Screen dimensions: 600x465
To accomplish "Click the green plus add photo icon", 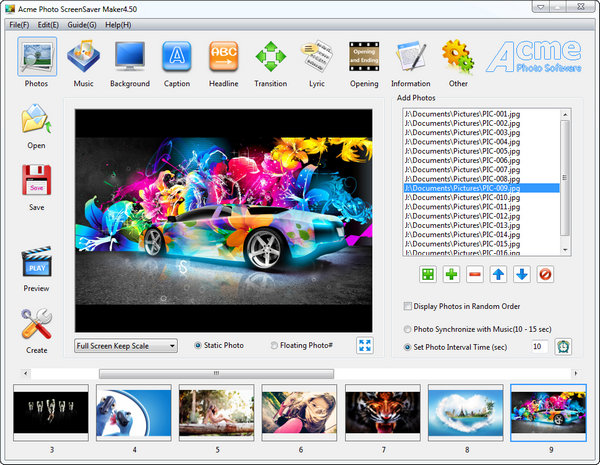I will coord(452,273).
